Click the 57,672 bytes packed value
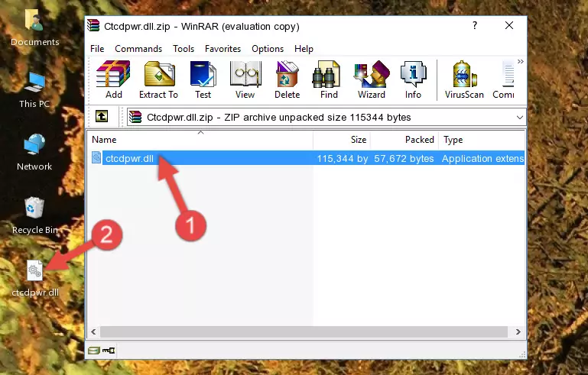588x375 pixels. click(404, 158)
